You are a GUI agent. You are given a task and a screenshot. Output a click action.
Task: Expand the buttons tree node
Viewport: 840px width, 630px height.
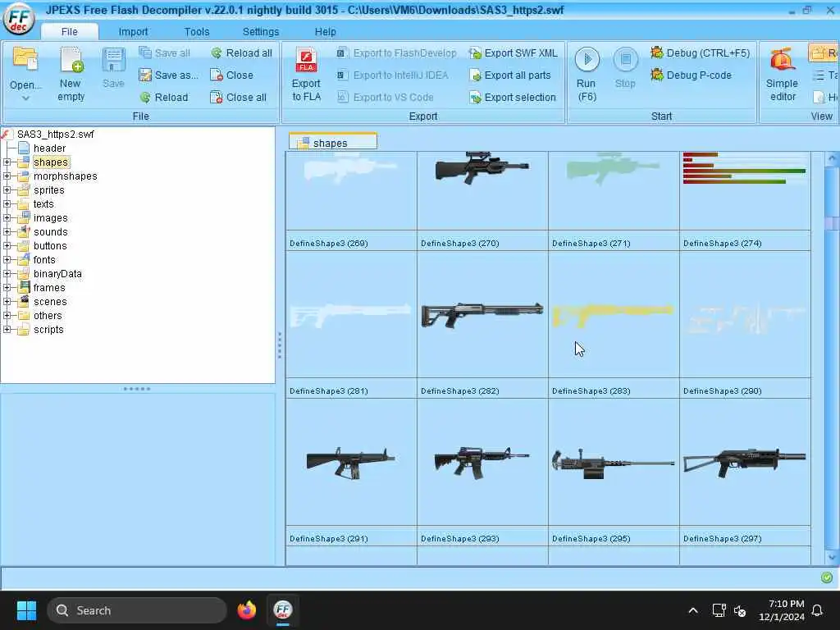tap(7, 245)
